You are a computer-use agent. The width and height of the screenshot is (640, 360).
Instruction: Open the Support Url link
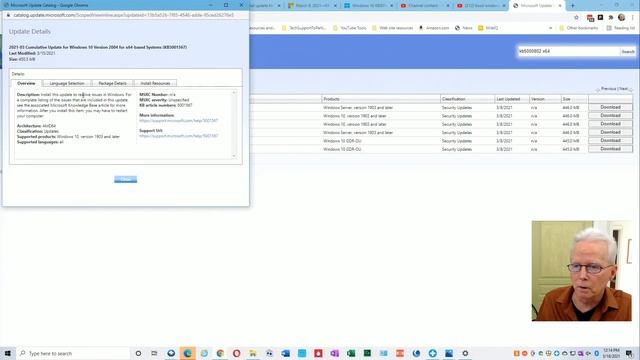(178, 136)
